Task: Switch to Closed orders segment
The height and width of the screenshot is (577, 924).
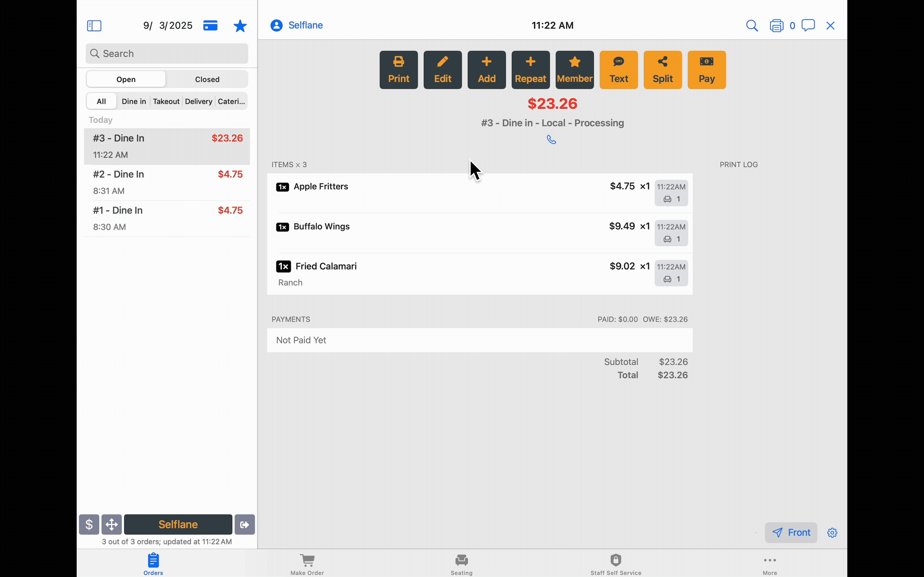Action: pos(207,79)
